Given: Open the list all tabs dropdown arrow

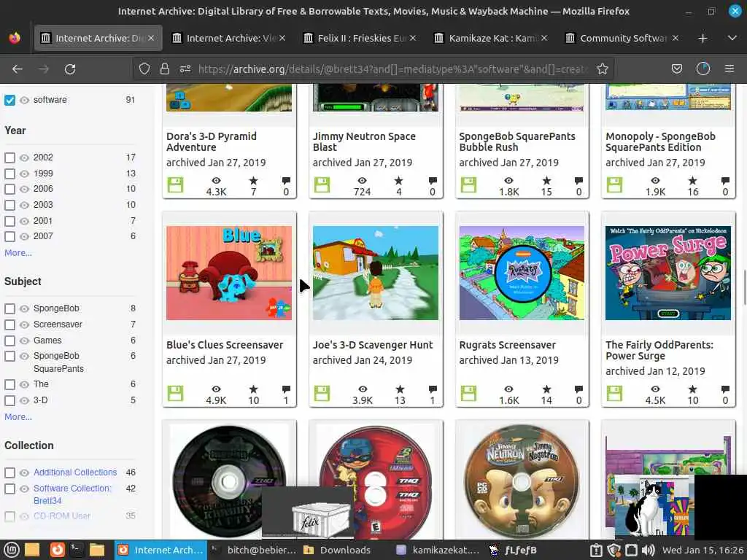Looking at the screenshot, I should pos(732,38).
